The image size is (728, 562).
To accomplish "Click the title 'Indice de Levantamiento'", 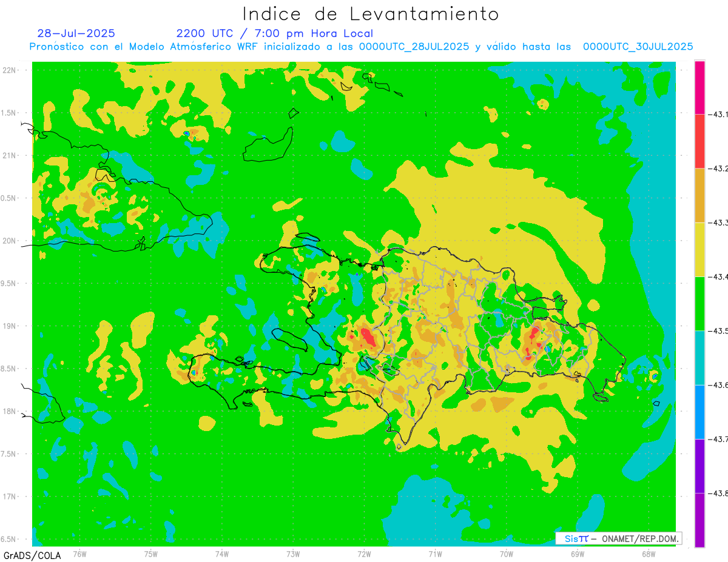I will click(371, 14).
